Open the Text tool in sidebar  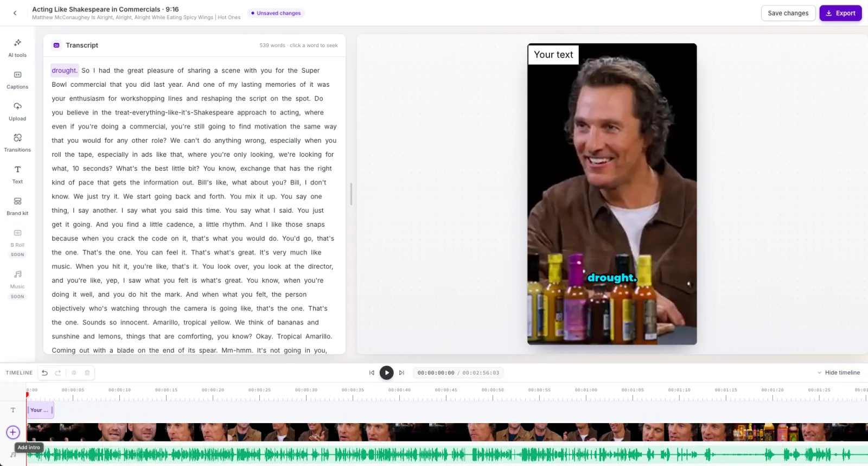(17, 175)
